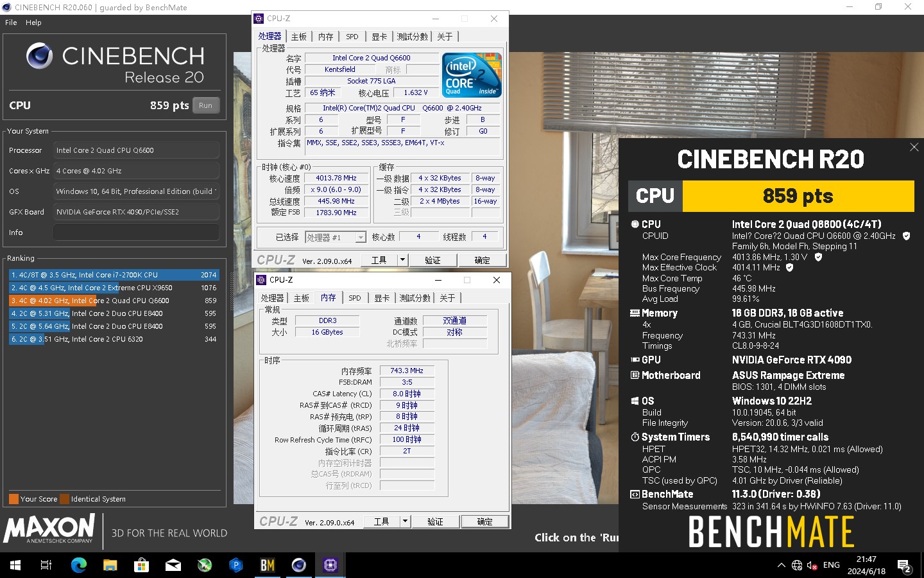Click the yellow 859 pts score bar
The image size is (924, 578).
click(798, 196)
